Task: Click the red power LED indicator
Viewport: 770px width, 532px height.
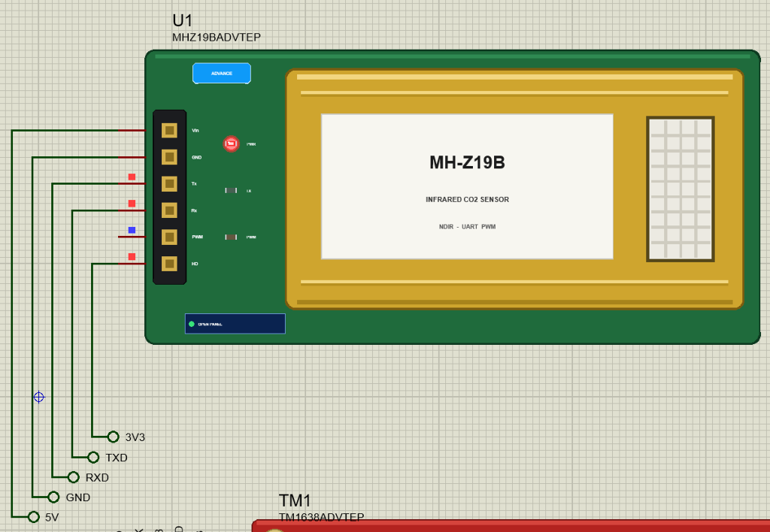Action: 232,144
